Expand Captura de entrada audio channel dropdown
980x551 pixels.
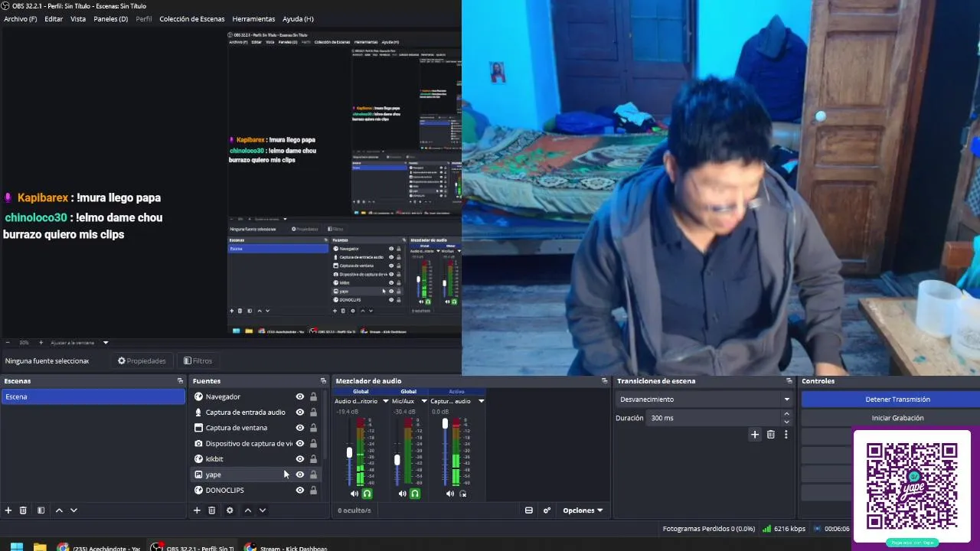[x=481, y=401]
